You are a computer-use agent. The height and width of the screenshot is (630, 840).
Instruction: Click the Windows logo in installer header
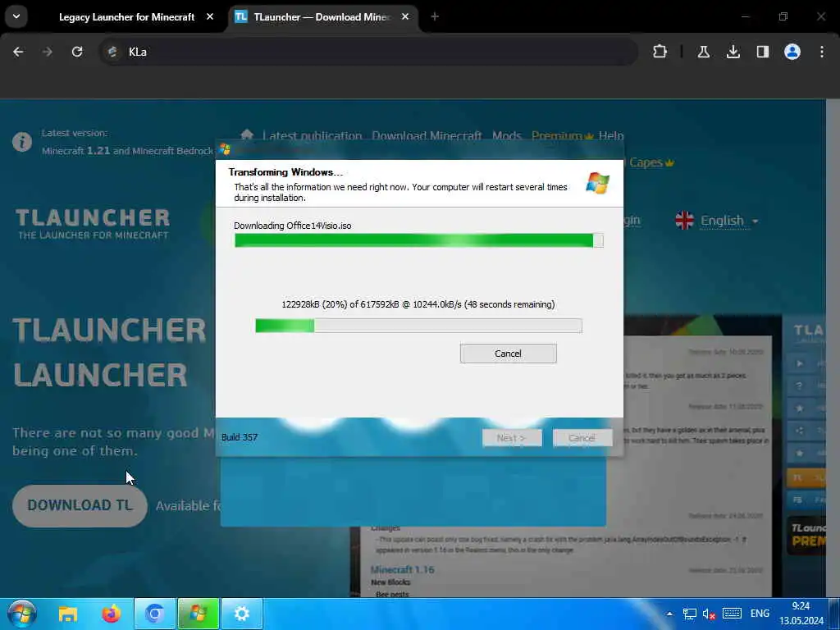[597, 183]
